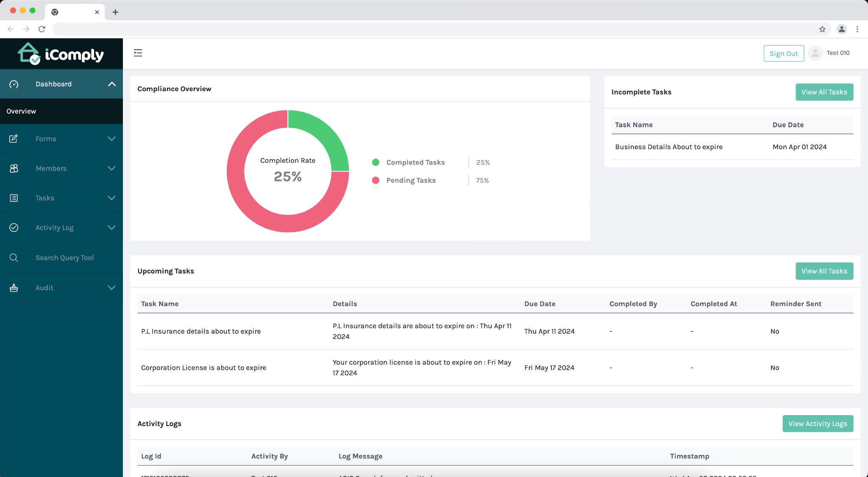Click View Activity Logs button
The image size is (868, 477).
(818, 424)
